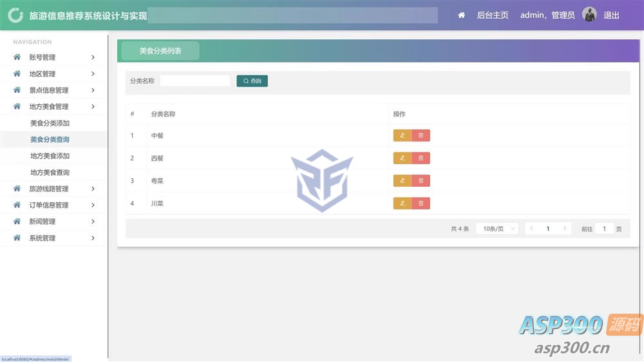Click the 地区管理 home icon

click(17, 73)
